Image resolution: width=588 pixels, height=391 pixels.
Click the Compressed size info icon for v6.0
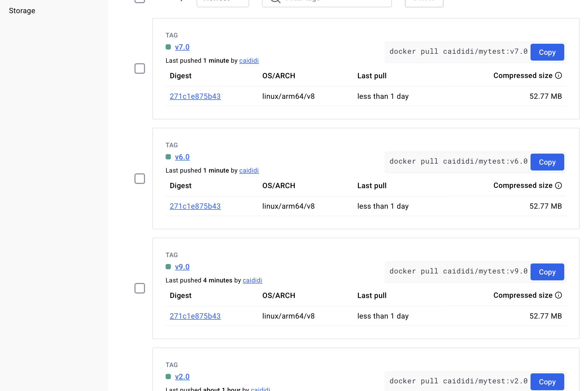coord(558,185)
